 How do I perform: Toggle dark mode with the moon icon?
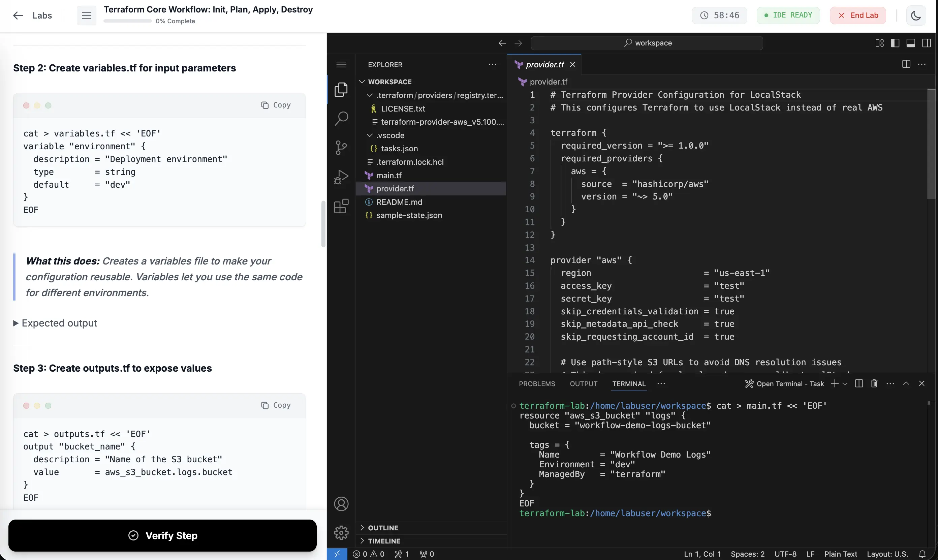pyautogui.click(x=916, y=15)
